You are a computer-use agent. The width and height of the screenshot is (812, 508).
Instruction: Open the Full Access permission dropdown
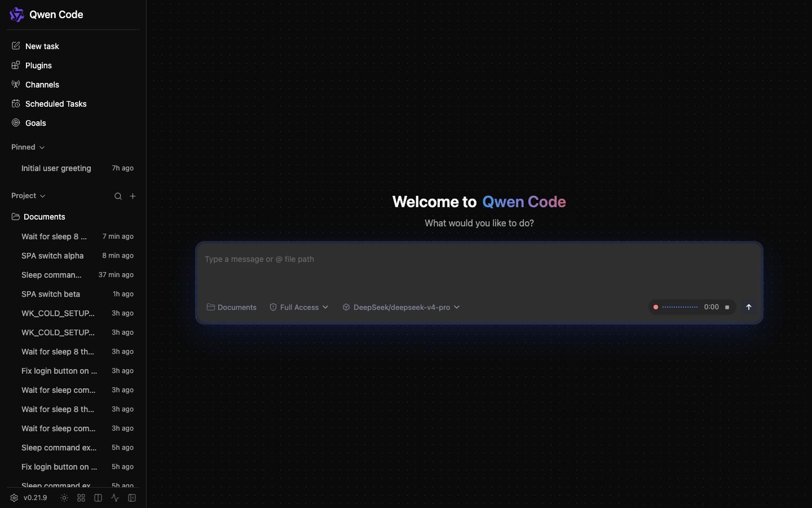pos(299,307)
